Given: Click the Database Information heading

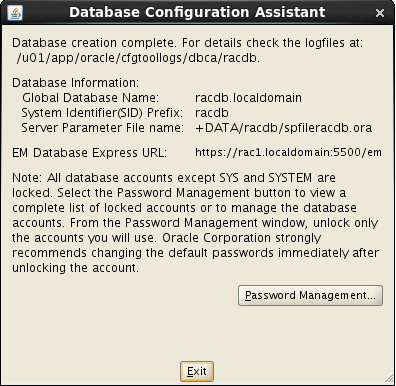Looking at the screenshot, I should click(x=75, y=83).
